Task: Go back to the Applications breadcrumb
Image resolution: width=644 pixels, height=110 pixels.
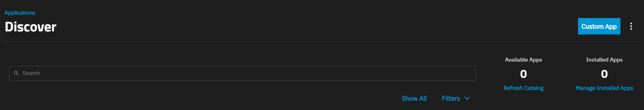Action: point(20,13)
